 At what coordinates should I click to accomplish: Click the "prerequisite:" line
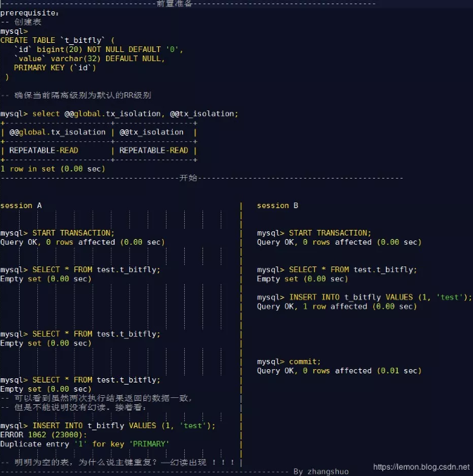click(x=30, y=13)
